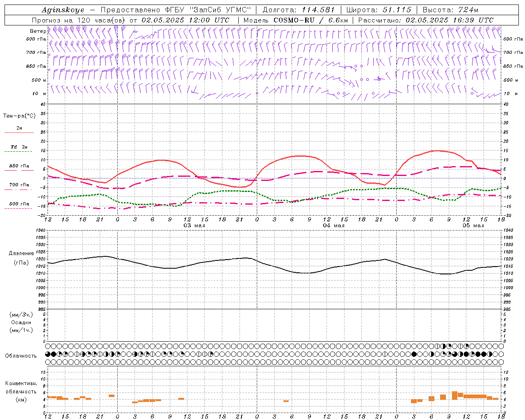This screenshot has height=420, width=525.
Task: Select the Td 2м legend entry
Action: coord(19,147)
